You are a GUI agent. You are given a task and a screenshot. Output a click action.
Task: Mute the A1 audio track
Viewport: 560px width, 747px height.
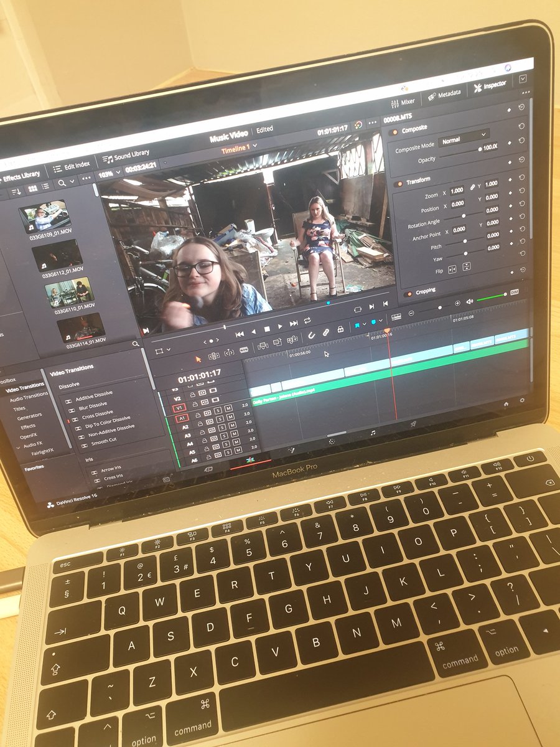click(228, 409)
